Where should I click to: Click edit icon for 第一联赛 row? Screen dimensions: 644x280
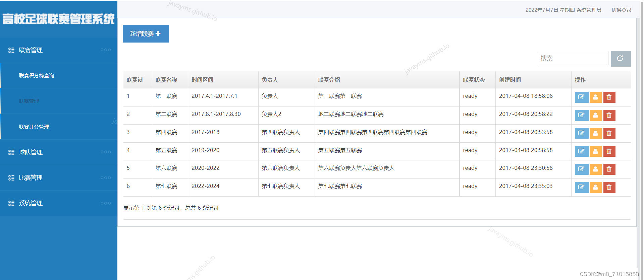581,97
